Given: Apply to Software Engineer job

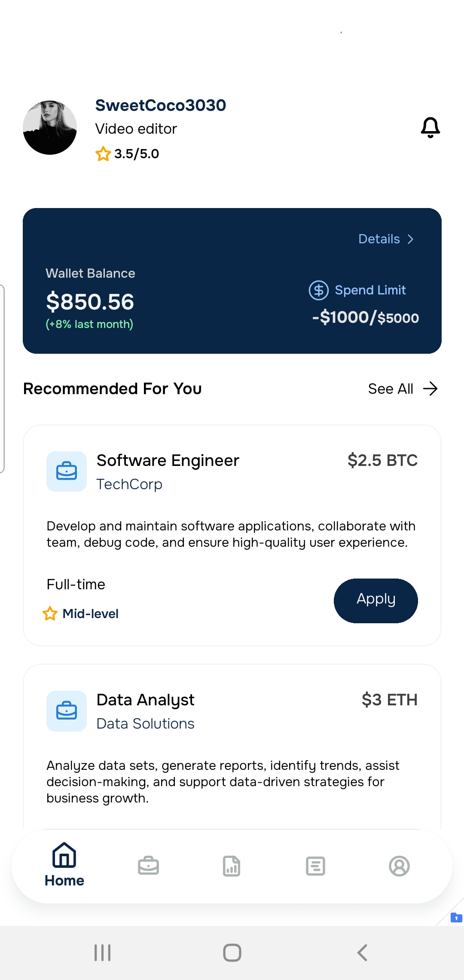Looking at the screenshot, I should (375, 600).
